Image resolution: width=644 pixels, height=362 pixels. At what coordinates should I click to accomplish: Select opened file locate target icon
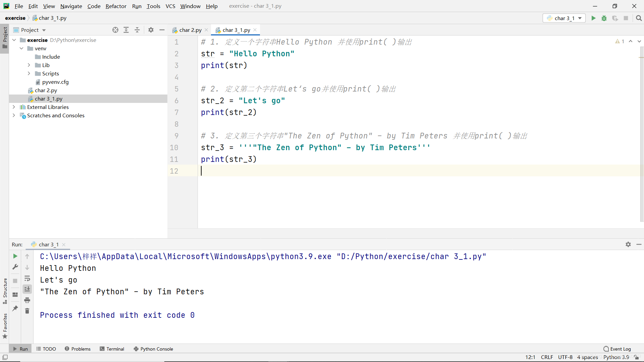point(115,30)
